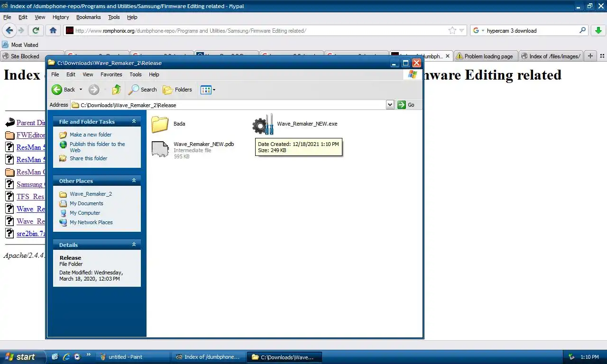607x364 pixels.
Task: Select the Wave_Remaker_NEW.exe gear icon
Action: tap(263, 124)
